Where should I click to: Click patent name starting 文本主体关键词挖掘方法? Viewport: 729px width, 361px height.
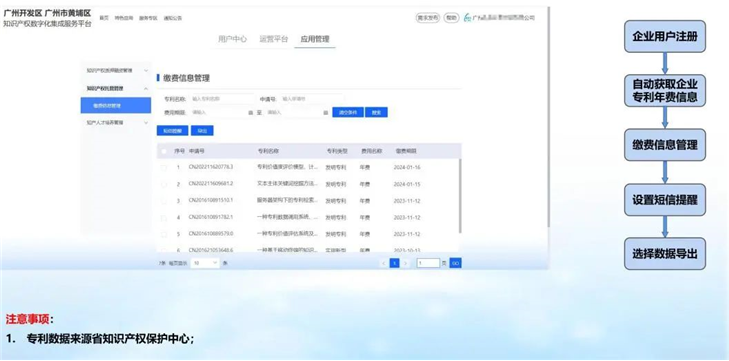[x=288, y=184]
